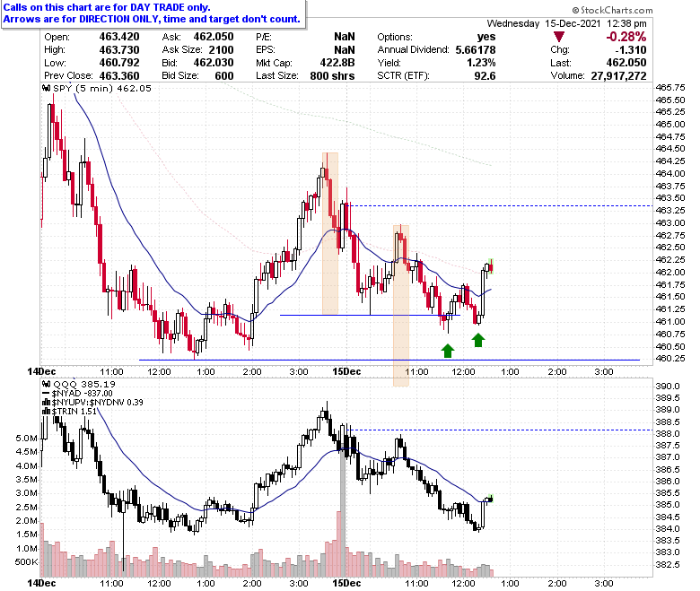
Task: Click the timestamp 12:38 pm
Action: point(626,23)
